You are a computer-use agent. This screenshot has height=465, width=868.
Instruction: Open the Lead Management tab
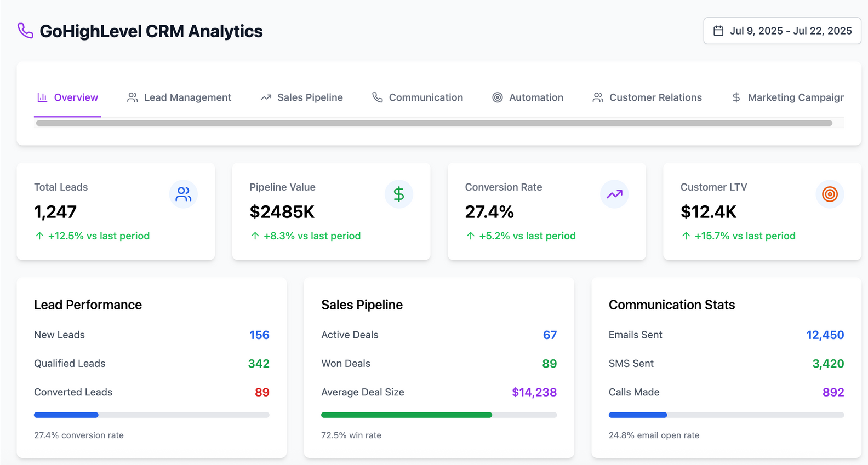(x=179, y=97)
